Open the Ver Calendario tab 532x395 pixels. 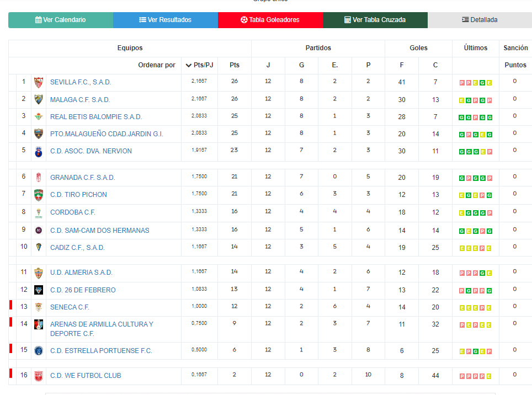61,20
